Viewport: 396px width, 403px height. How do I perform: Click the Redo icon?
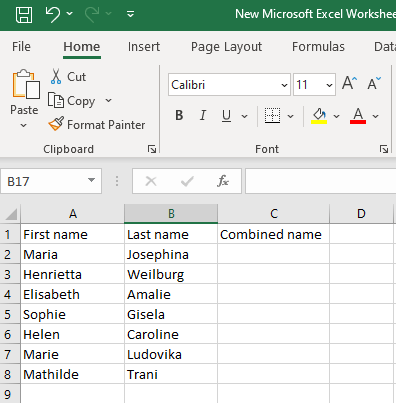(x=92, y=15)
